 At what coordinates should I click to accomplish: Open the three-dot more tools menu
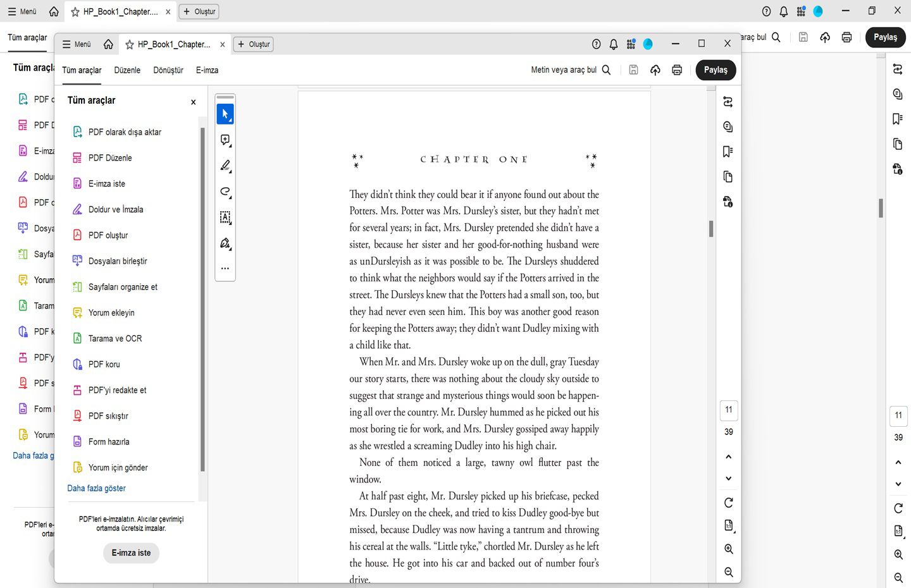click(225, 269)
